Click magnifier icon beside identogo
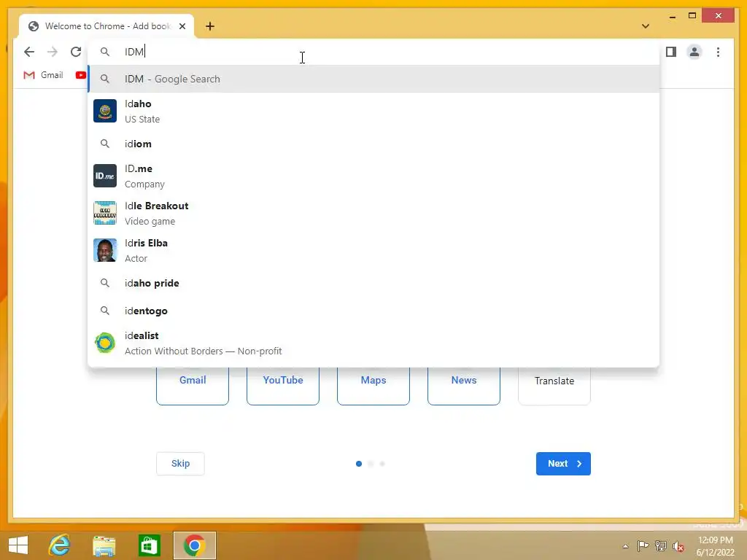This screenshot has height=560, width=747. [x=105, y=311]
